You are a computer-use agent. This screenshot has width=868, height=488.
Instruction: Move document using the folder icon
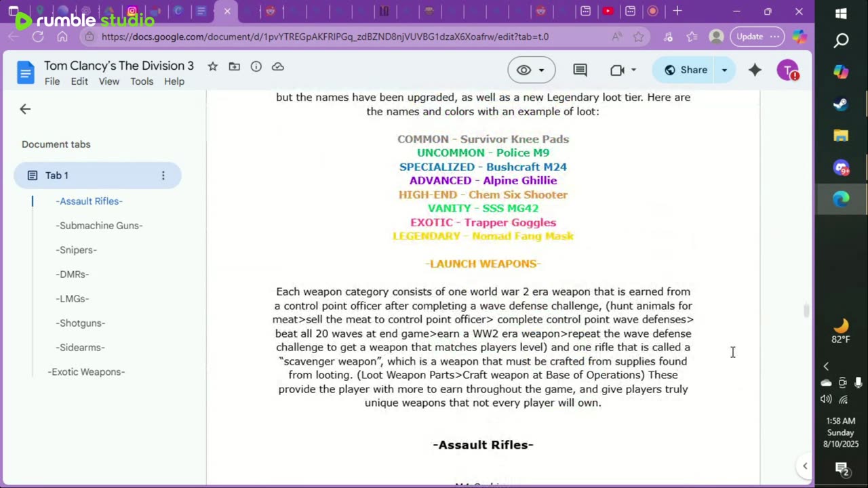[235, 66]
